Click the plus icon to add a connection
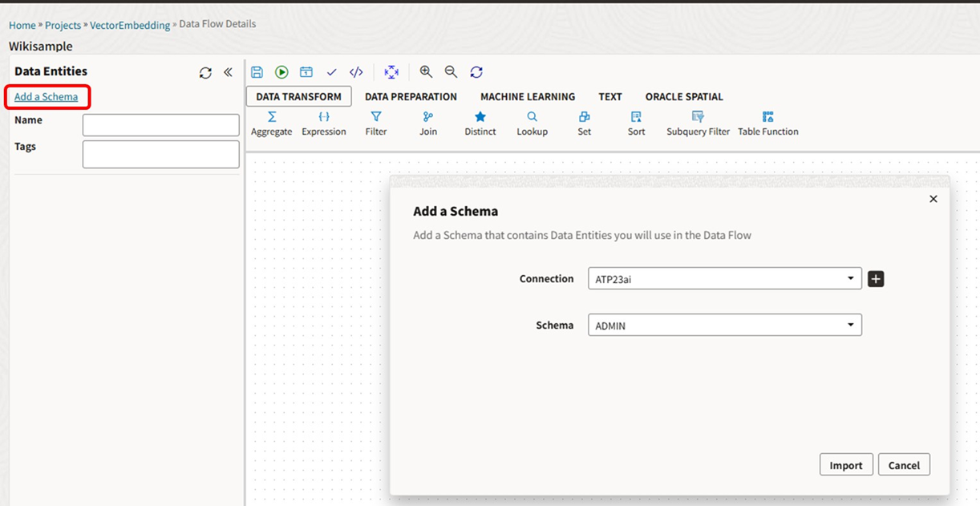This screenshot has height=506, width=980. (x=876, y=279)
